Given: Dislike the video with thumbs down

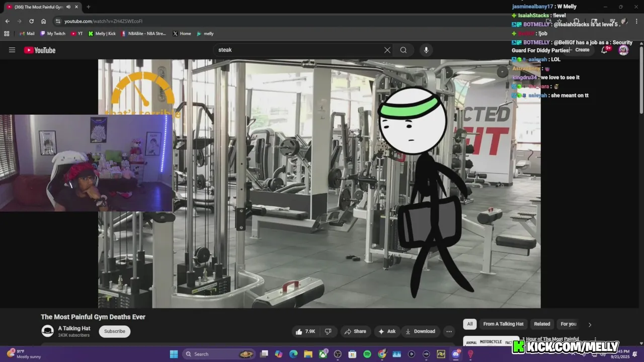Looking at the screenshot, I should pos(328,331).
